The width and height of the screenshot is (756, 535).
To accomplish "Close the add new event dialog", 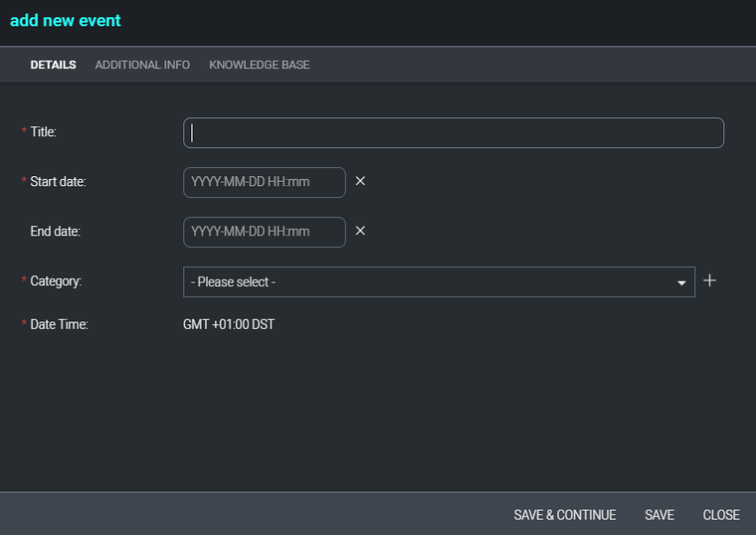I will tap(721, 515).
